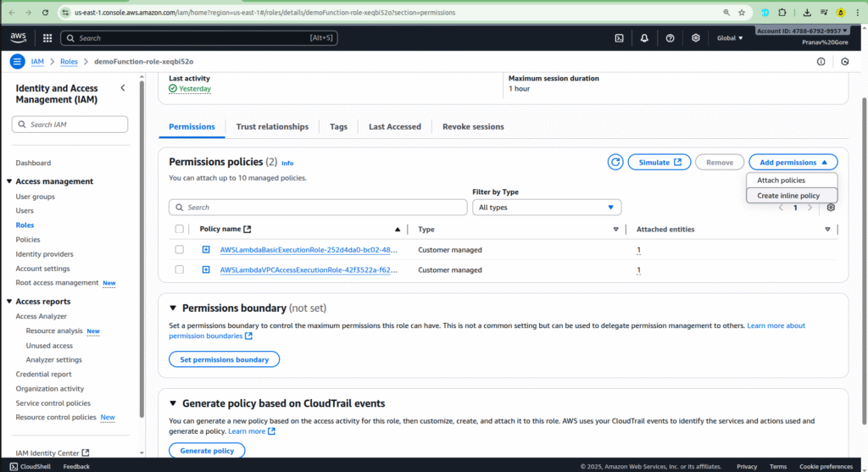Go back in browser

click(12, 12)
